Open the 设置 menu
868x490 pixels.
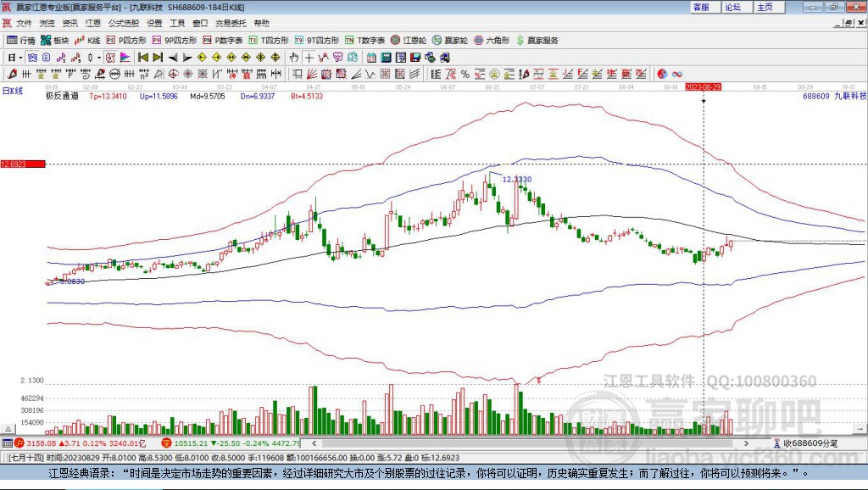click(154, 23)
